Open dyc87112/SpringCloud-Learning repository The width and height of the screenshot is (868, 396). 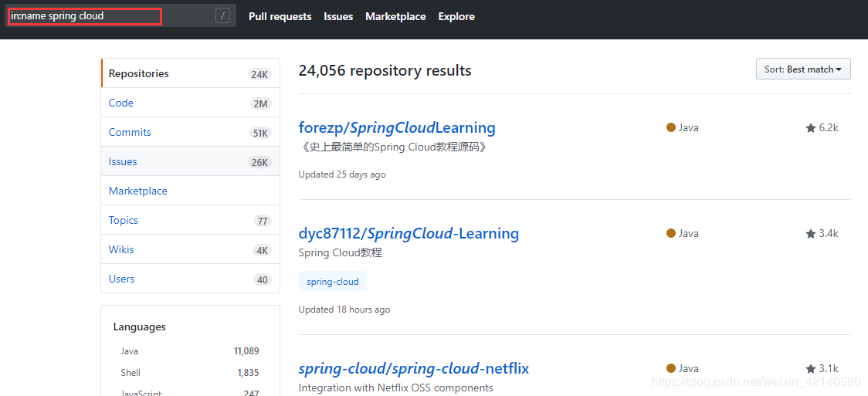(x=409, y=233)
